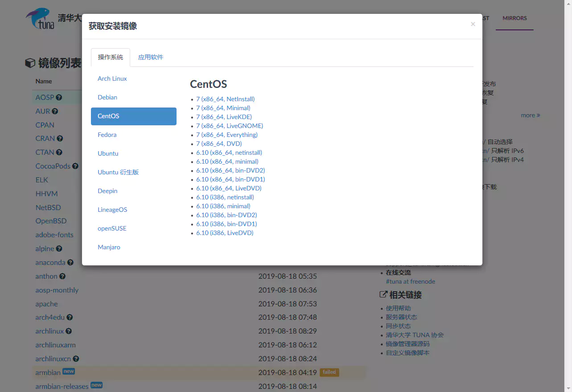Click the Tuna fish logo icon
This screenshot has height=392, width=572.
[x=39, y=19]
